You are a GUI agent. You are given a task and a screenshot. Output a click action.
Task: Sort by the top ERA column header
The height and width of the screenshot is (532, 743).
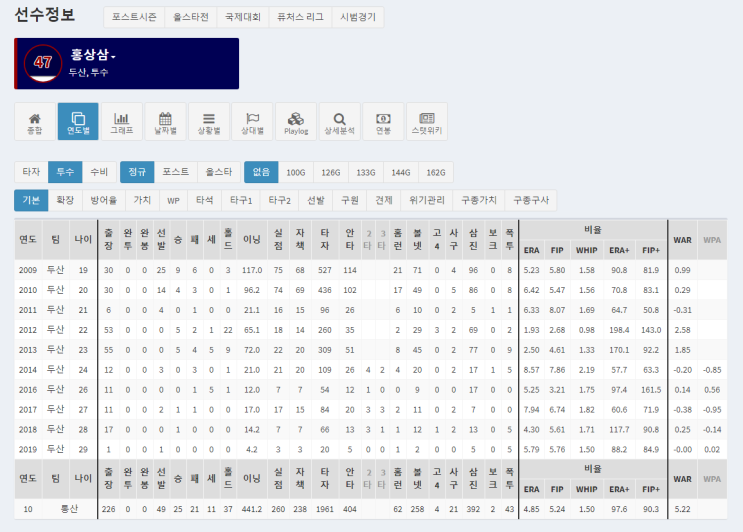click(x=531, y=250)
